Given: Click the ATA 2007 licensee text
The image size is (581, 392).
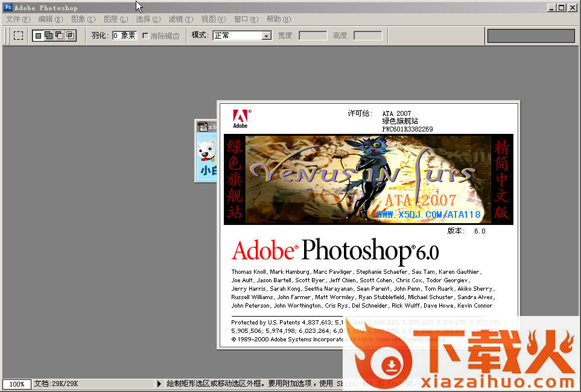Looking at the screenshot, I should (x=396, y=113).
